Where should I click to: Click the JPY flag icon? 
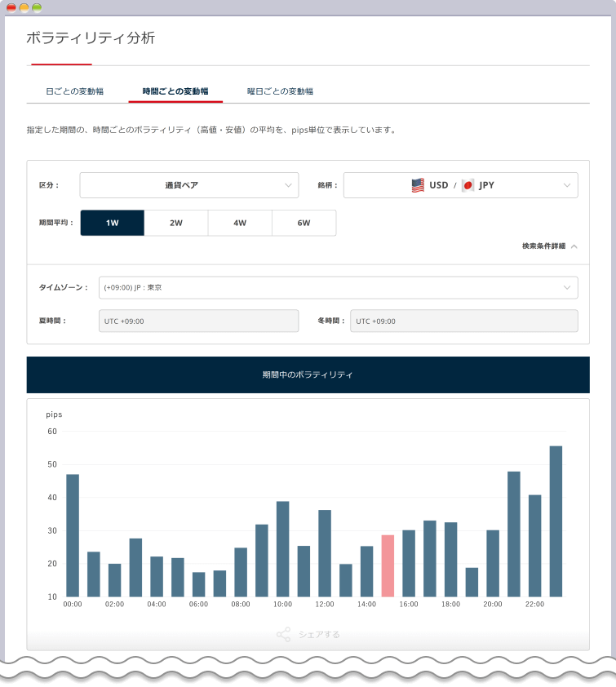click(468, 185)
